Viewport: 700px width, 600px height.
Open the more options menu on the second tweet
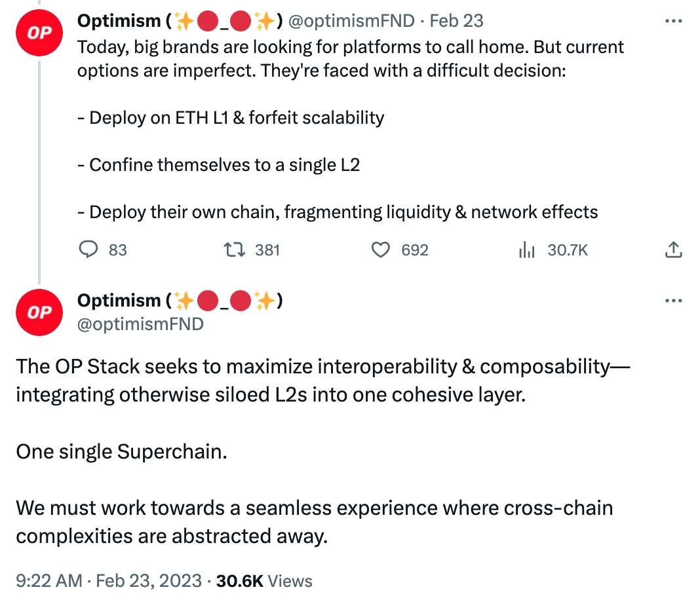coord(673,300)
